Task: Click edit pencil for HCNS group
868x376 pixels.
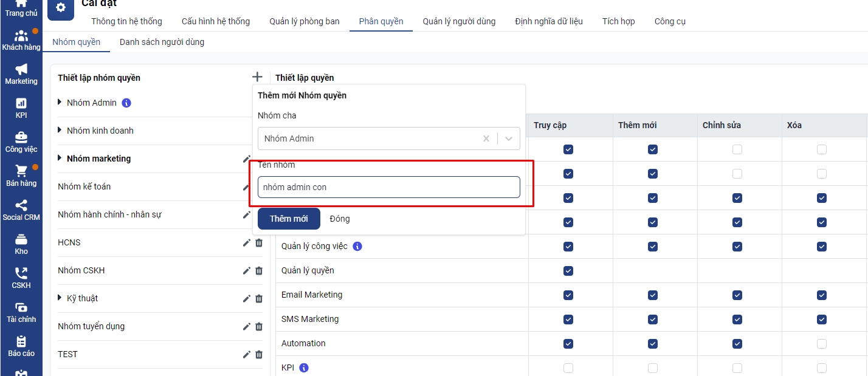Action: point(247,242)
